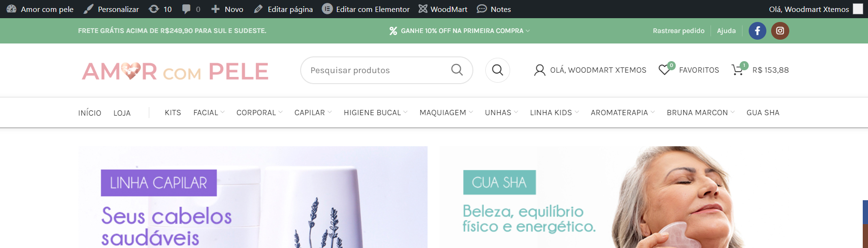Open the Facebook social icon
The height and width of the screenshot is (248, 868).
pyautogui.click(x=757, y=31)
